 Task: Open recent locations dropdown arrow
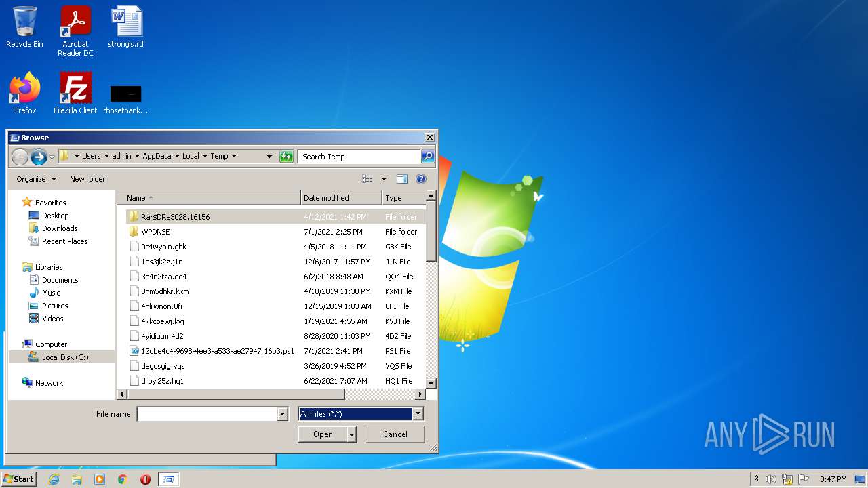coord(52,157)
